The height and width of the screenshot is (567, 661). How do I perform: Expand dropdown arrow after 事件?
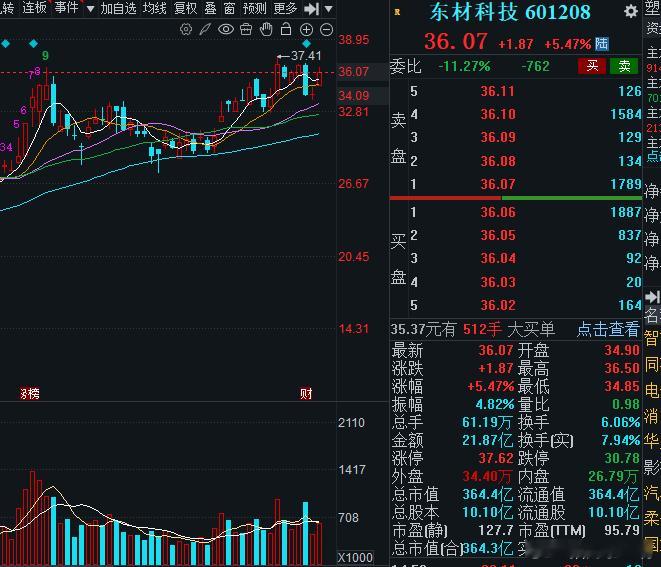90,8
